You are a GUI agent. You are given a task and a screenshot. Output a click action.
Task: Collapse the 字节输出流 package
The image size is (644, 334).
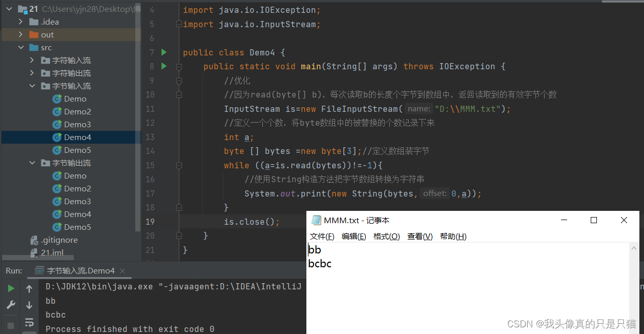point(32,163)
